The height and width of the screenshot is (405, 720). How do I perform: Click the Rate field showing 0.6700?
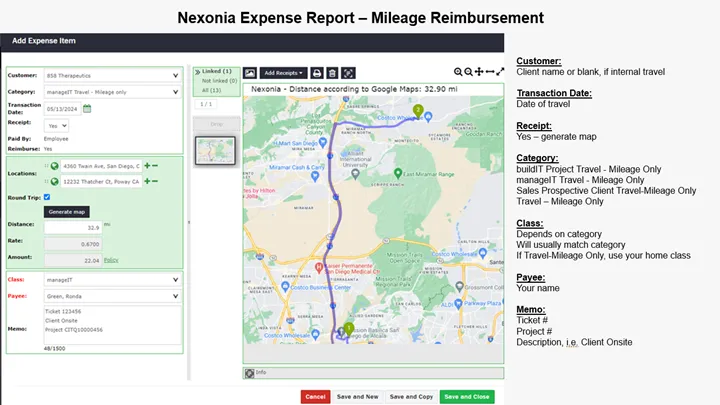point(73,244)
